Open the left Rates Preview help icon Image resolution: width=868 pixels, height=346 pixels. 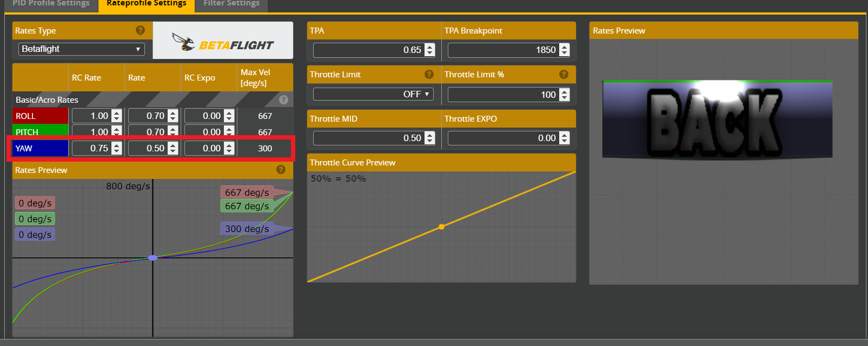click(281, 170)
